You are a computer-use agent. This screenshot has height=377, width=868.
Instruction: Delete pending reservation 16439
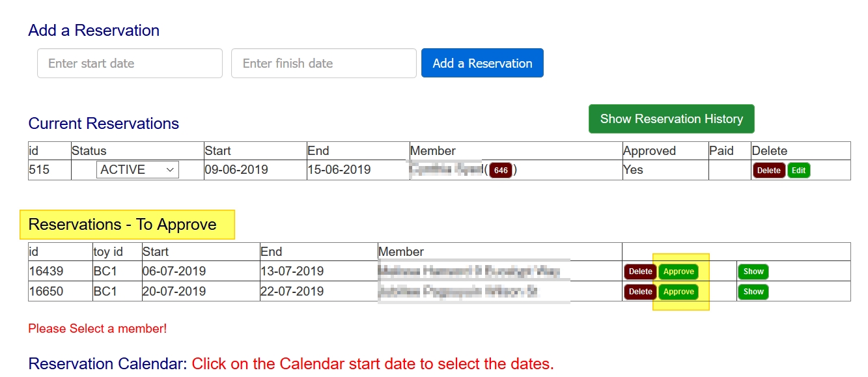coord(640,272)
